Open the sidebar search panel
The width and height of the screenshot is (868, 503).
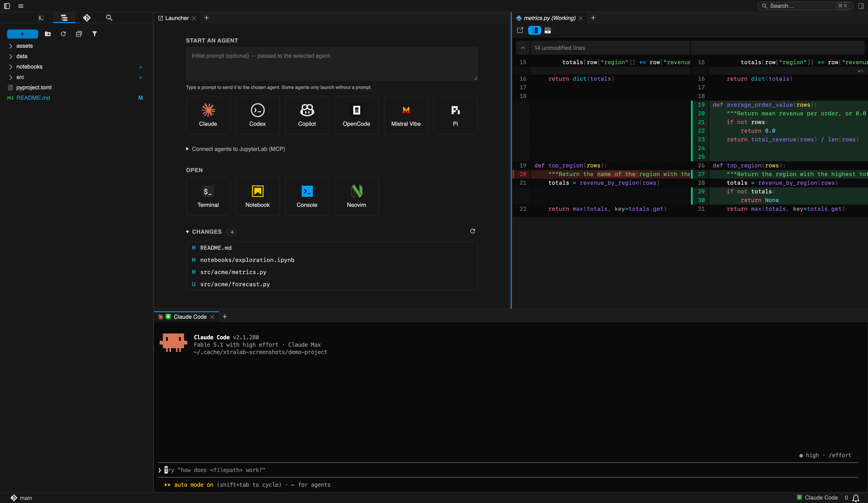click(x=109, y=18)
